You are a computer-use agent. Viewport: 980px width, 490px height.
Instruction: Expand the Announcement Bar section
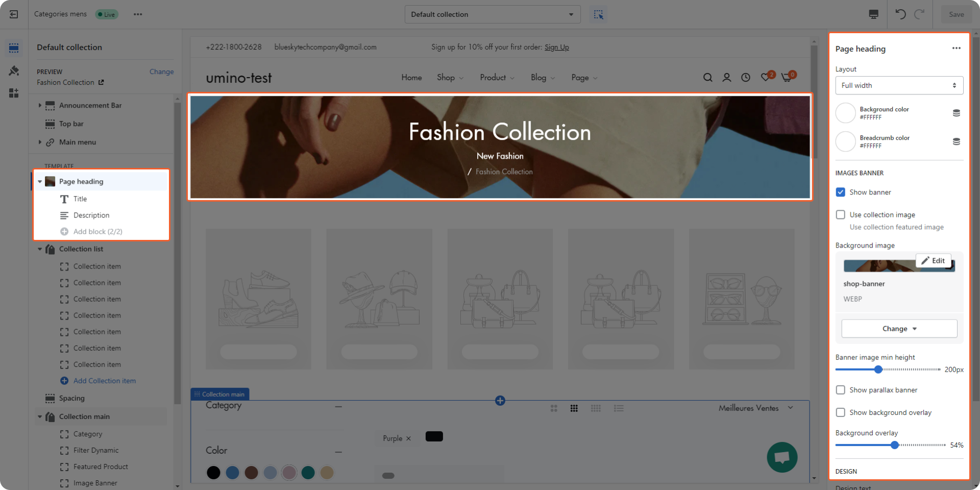[x=40, y=105]
